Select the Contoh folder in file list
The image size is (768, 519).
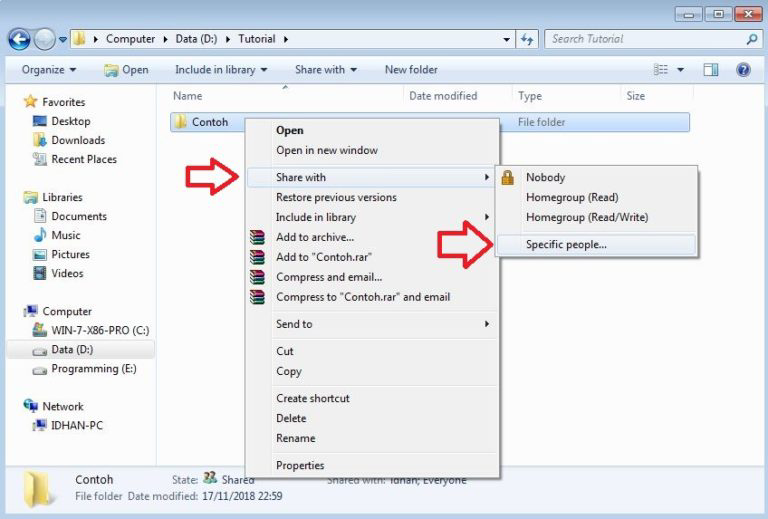(x=210, y=122)
